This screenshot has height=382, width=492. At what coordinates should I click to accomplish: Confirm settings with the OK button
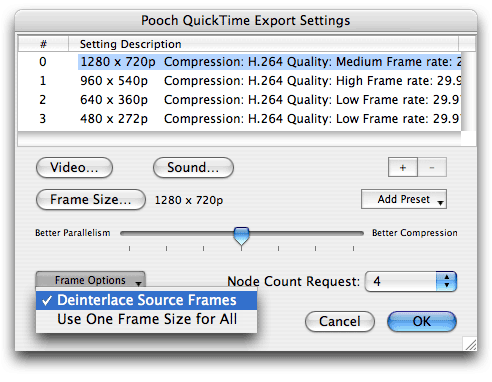(x=422, y=321)
